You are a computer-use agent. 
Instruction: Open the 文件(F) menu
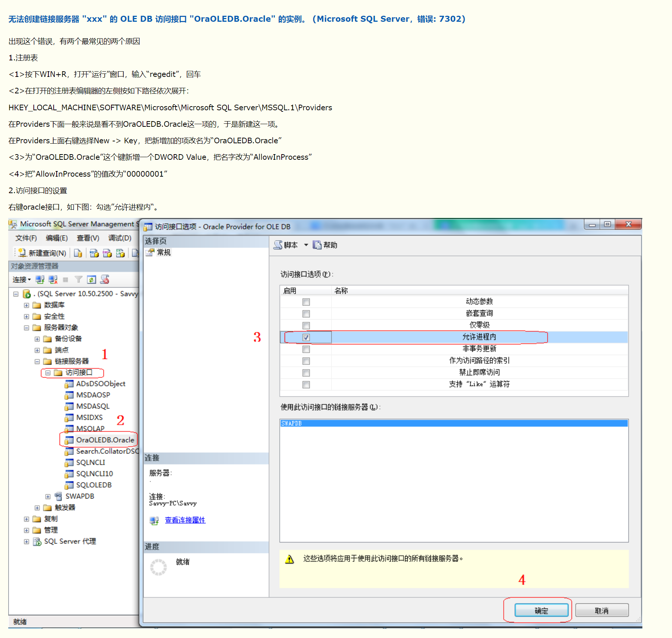tap(26, 238)
